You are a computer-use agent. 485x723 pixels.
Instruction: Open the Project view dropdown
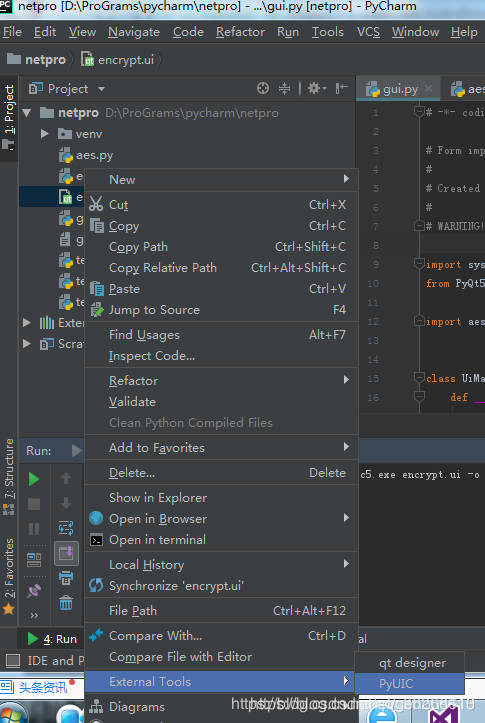pos(101,89)
